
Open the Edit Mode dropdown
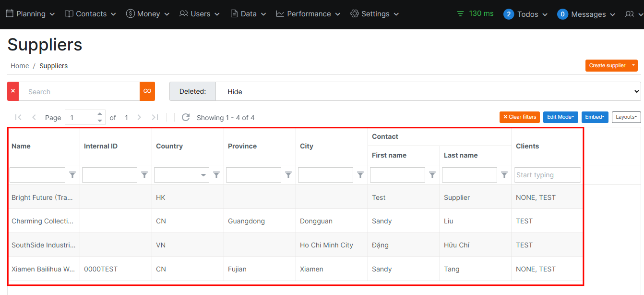pos(561,117)
